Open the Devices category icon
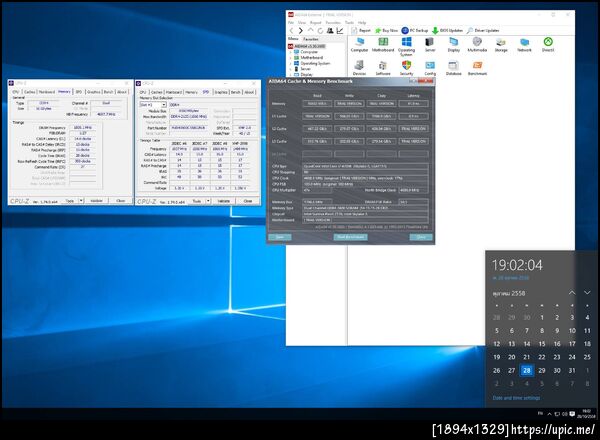Viewport: 600px width, 440px height. [359, 68]
